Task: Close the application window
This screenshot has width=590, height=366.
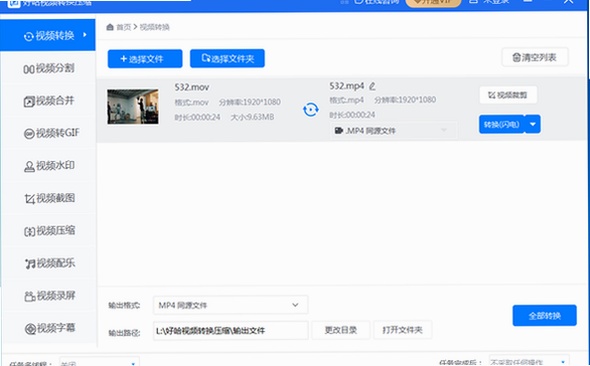Action: click(x=569, y=2)
